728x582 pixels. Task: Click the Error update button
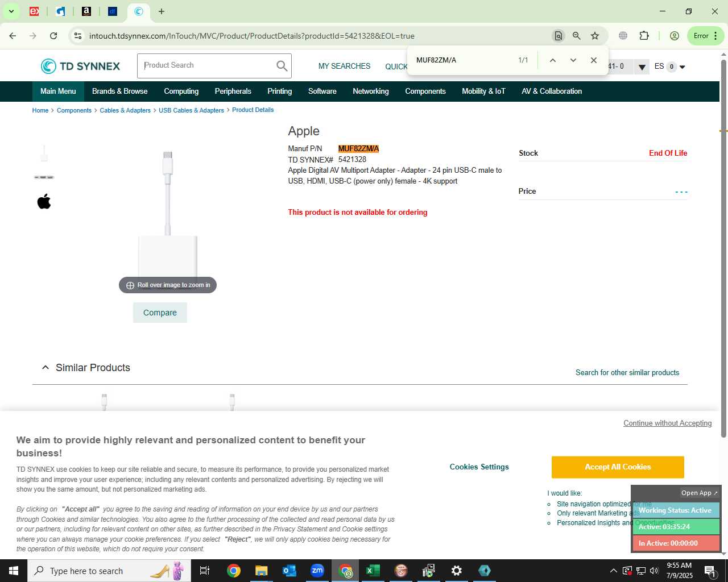705,36
